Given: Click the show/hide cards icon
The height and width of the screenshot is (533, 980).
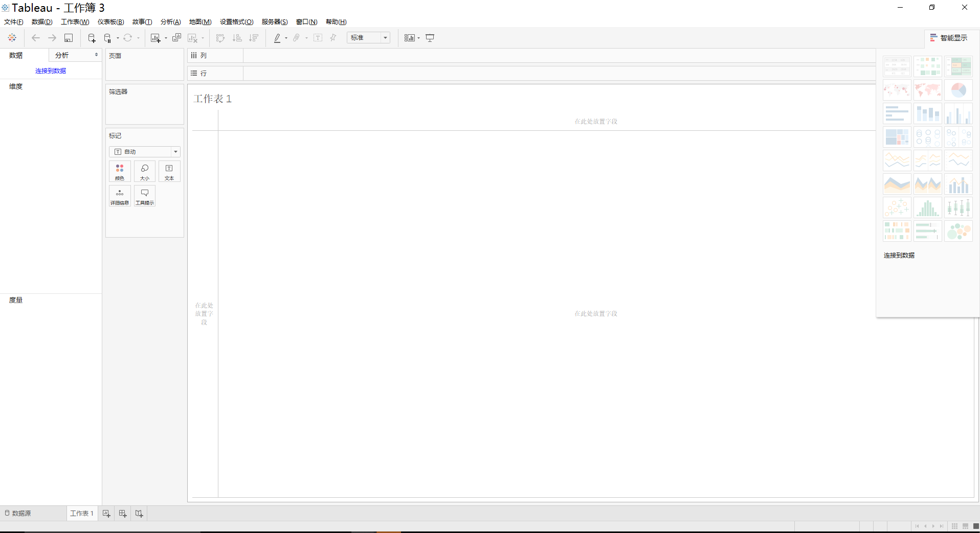Looking at the screenshot, I should pos(409,38).
